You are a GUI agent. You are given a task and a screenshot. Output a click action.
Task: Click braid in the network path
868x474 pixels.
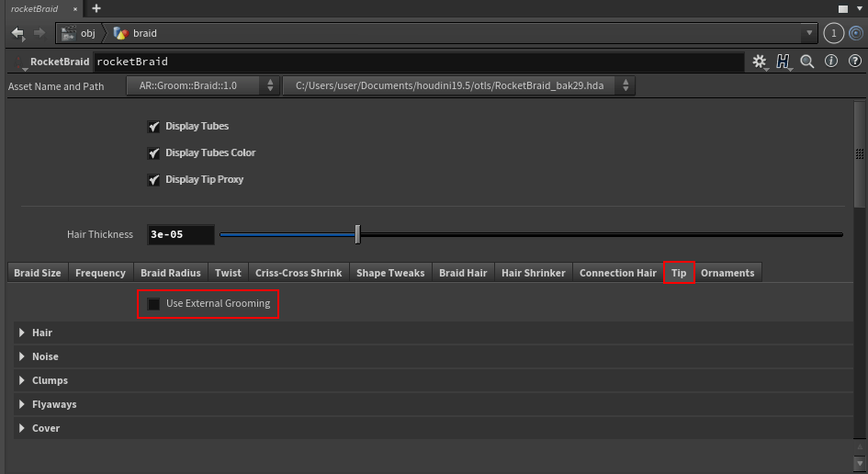click(145, 33)
